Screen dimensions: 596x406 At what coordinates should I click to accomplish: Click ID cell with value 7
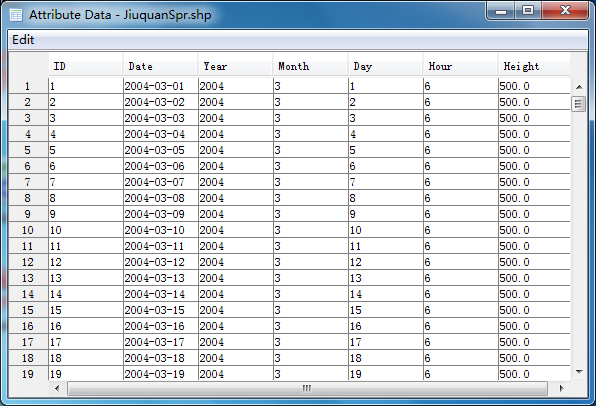[86, 182]
